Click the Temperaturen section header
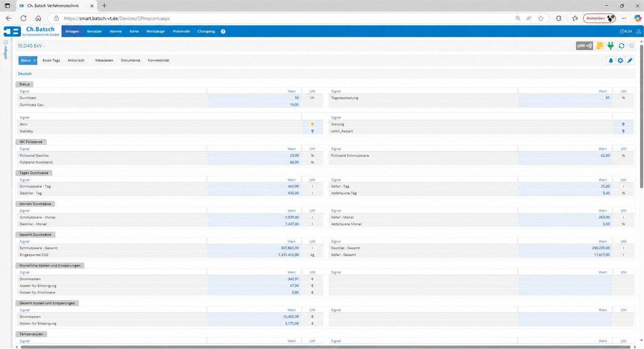The image size is (644, 349). [31, 334]
